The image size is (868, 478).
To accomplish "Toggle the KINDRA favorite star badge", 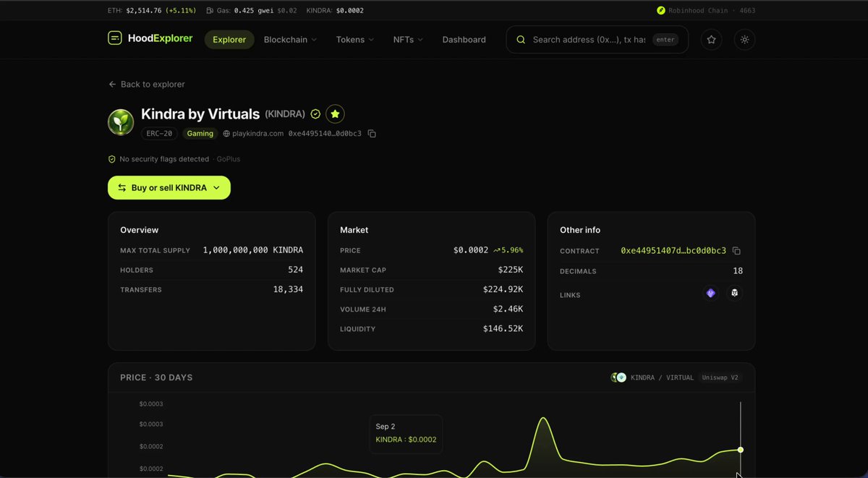I will click(335, 114).
